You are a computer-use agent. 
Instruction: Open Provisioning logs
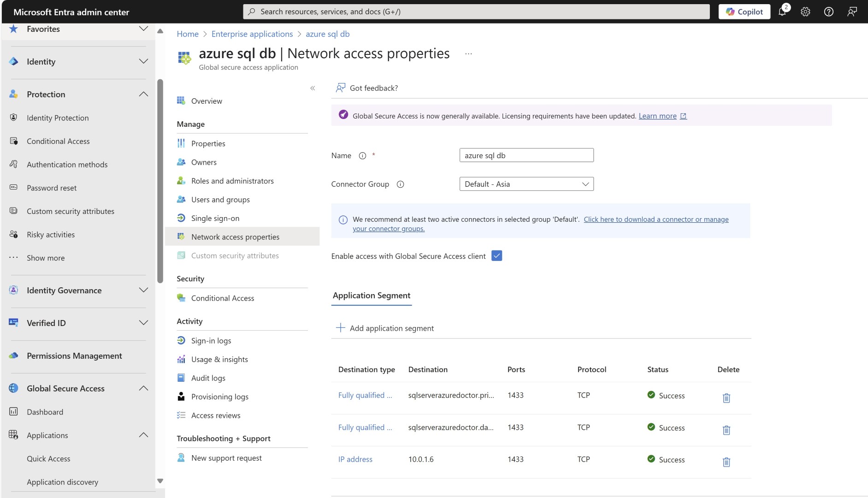(220, 397)
